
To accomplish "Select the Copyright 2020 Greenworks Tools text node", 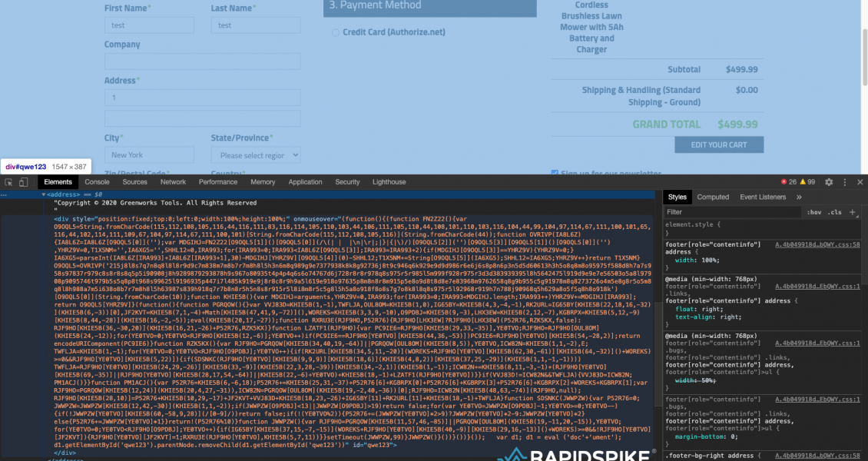I will click(156, 203).
